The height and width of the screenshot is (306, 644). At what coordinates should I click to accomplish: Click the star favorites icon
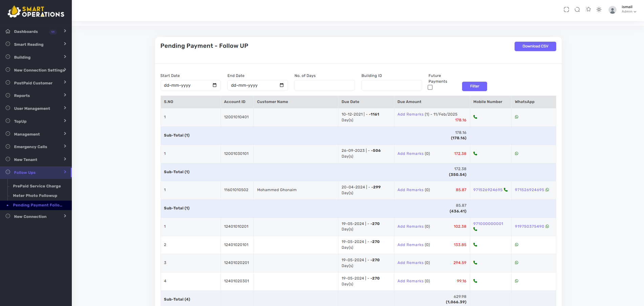[588, 9]
